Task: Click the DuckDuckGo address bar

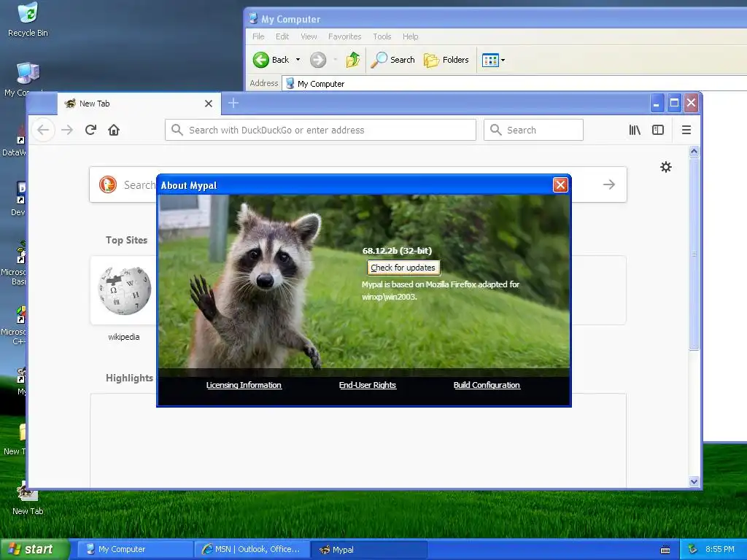Action: pyautogui.click(x=320, y=130)
